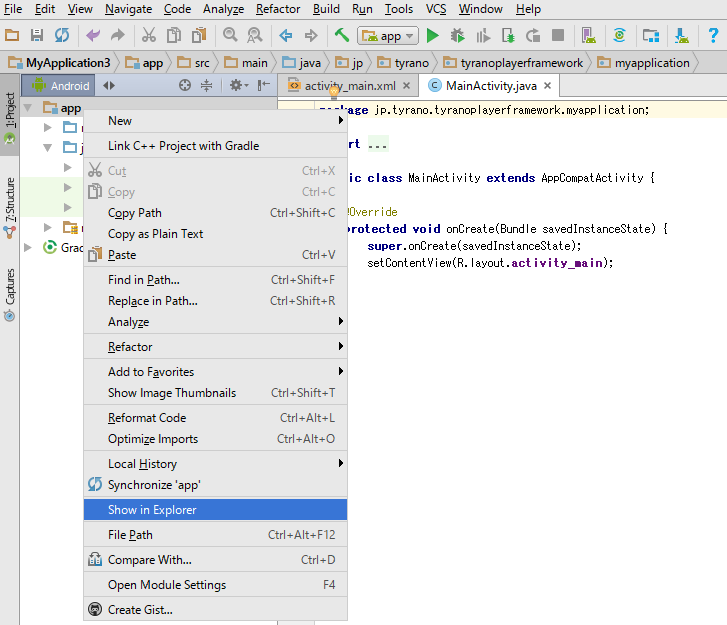Viewport: 727px width, 625px height.
Task: Expand the Local History submenu
Action: pyautogui.click(x=216, y=464)
